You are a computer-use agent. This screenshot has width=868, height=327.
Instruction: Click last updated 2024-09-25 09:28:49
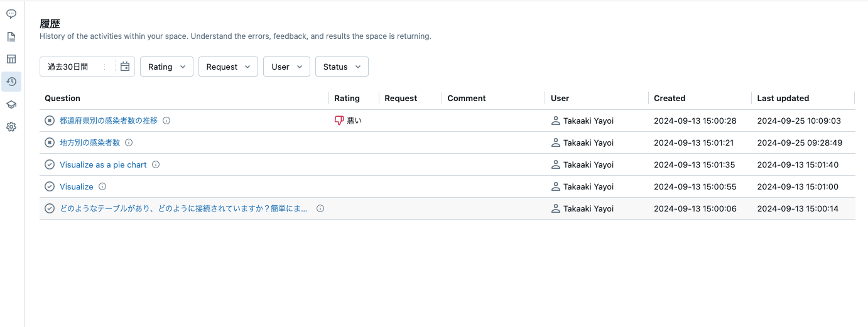click(800, 142)
